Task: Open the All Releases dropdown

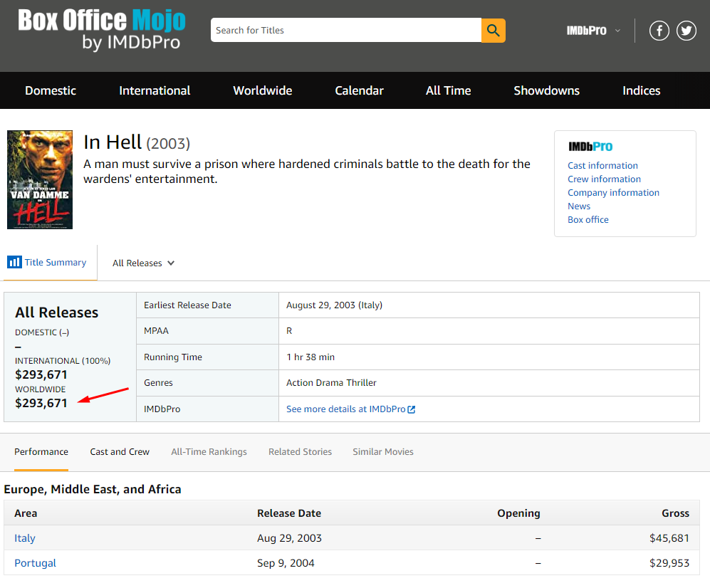Action: coord(144,263)
